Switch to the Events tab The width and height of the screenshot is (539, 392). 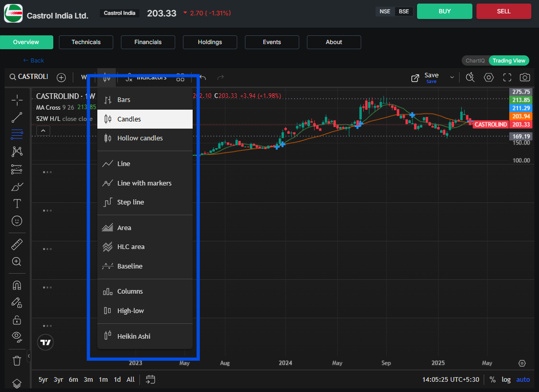pos(272,42)
